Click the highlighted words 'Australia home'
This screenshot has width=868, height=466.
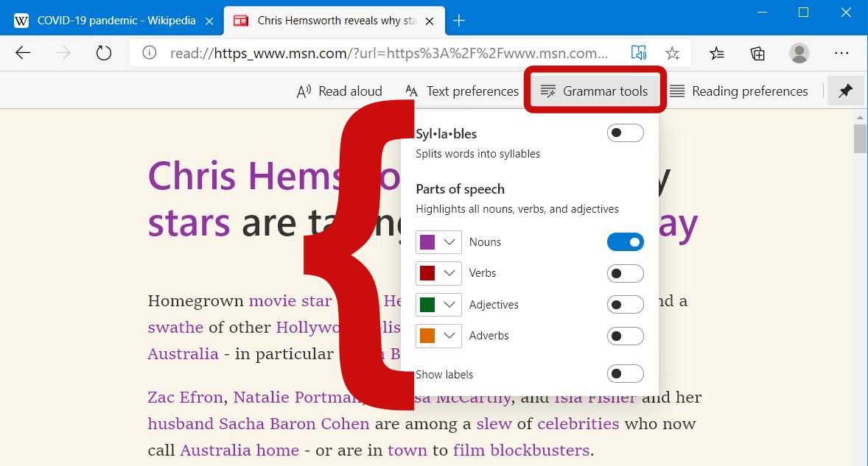239,451
